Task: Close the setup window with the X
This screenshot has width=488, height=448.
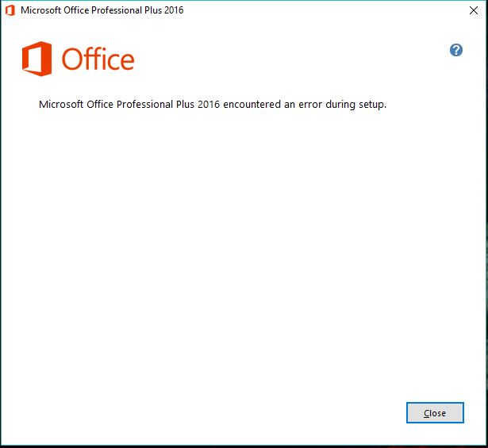Action: [474, 10]
